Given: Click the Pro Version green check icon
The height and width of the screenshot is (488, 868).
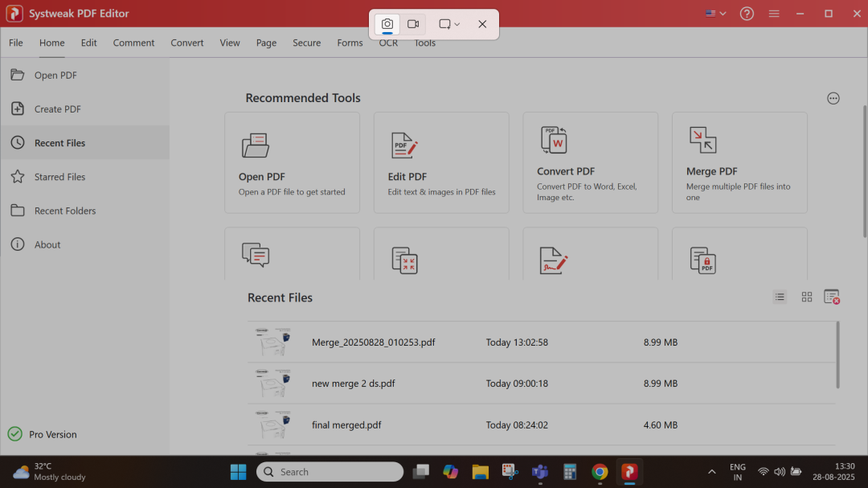Looking at the screenshot, I should tap(15, 433).
